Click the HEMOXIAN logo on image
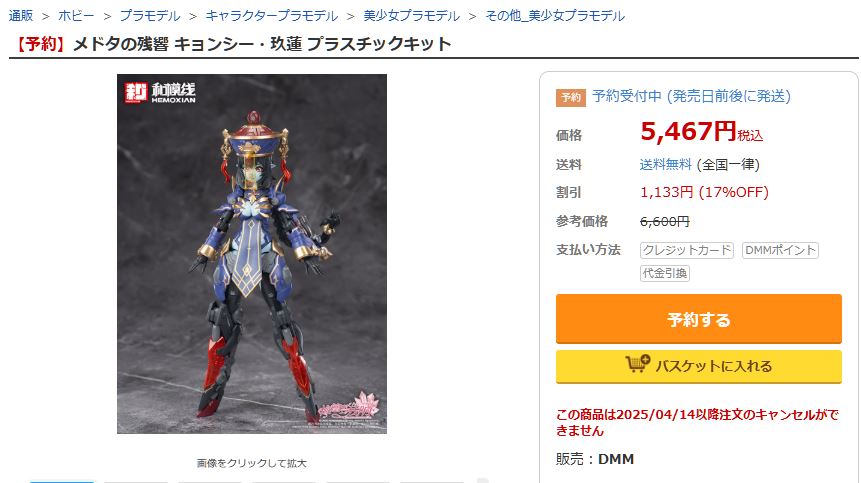Screen dimensions: 861x483 tap(160, 92)
